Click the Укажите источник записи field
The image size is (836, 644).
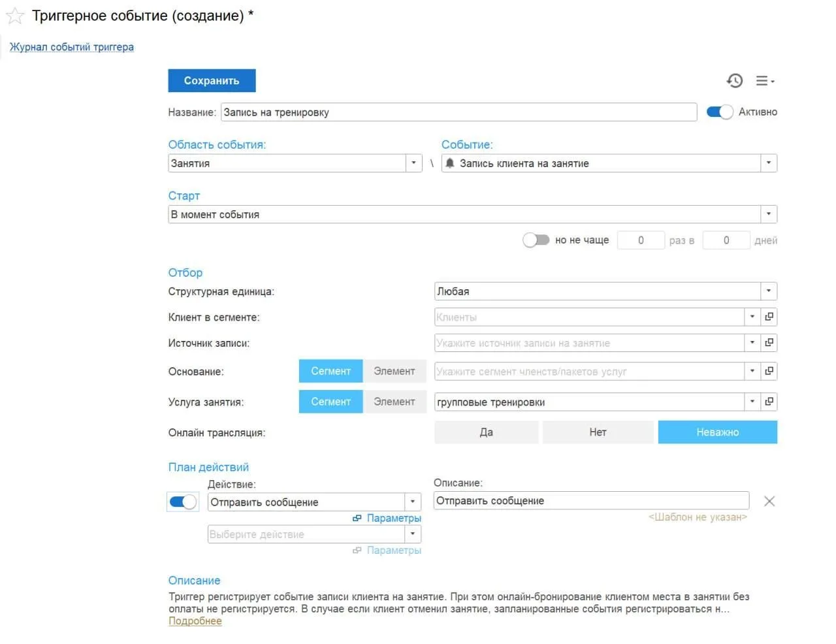(589, 342)
